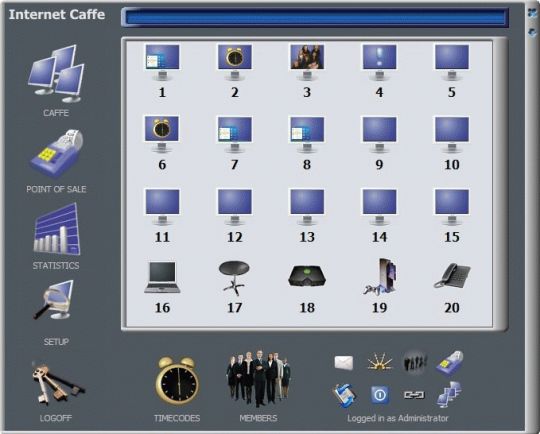Image resolution: width=540 pixels, height=434 pixels.
Task: Select computer 2 showing alarm clock
Action: (235, 62)
